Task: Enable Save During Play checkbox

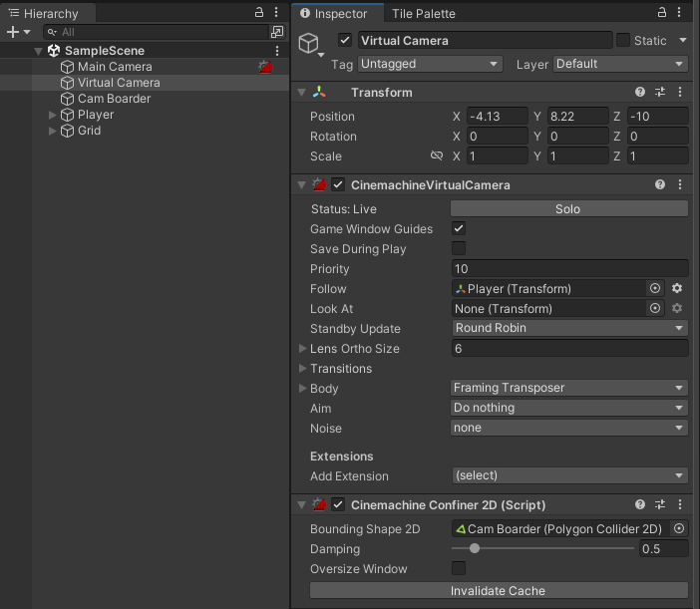Action: [459, 248]
